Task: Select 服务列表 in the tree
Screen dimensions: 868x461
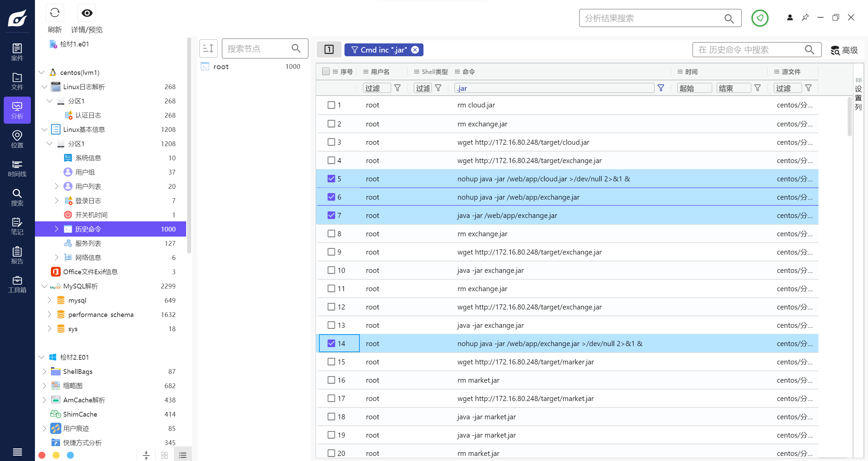Action: tap(88, 243)
